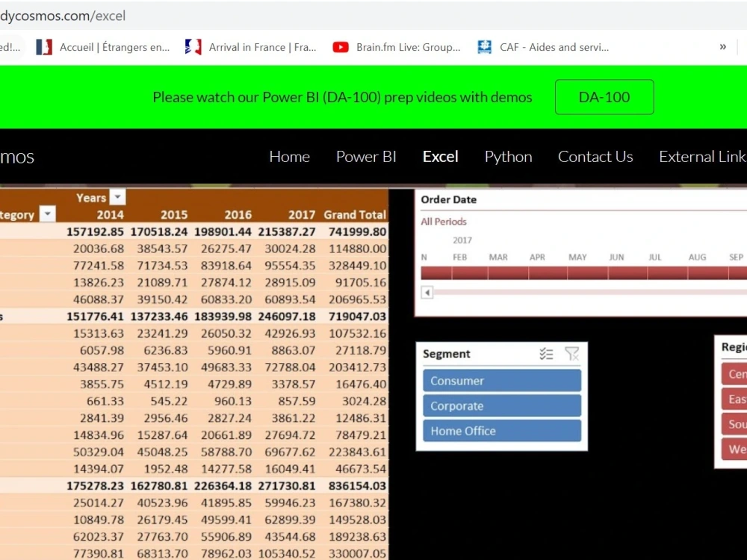The height and width of the screenshot is (560, 747).
Task: Open the Home nav item
Action: pyautogui.click(x=289, y=157)
